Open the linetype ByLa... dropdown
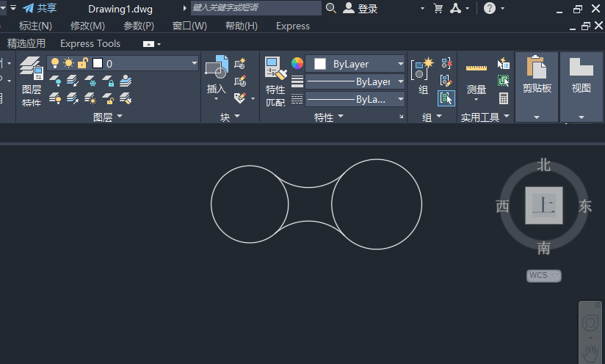The width and height of the screenshot is (605, 364). (x=401, y=99)
